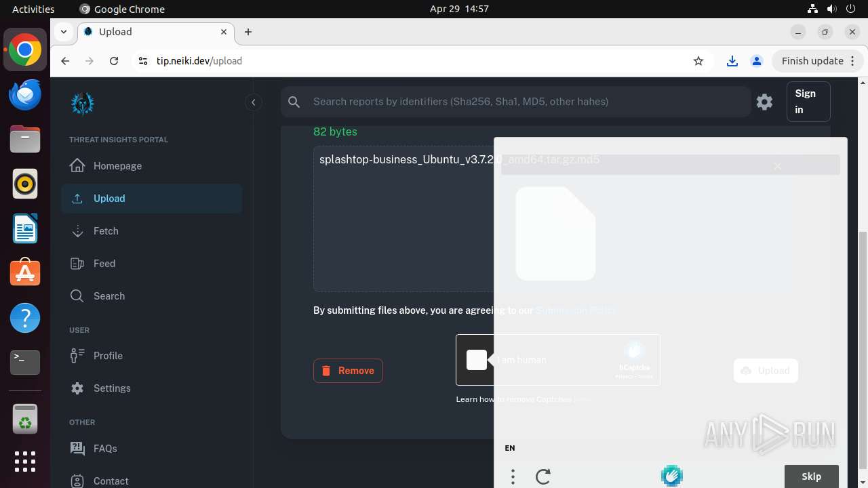Viewport: 868px width, 488px height.
Task: Open the Activities overview
Action: (33, 9)
